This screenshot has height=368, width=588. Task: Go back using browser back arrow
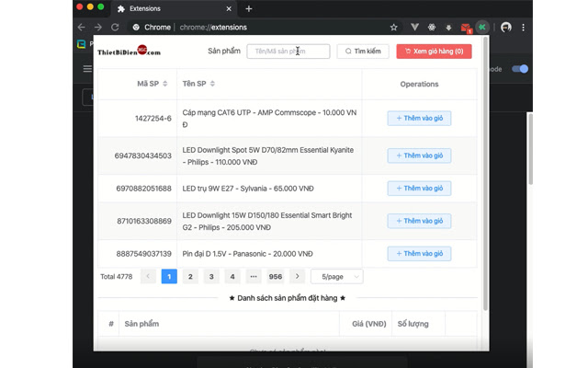point(82,27)
